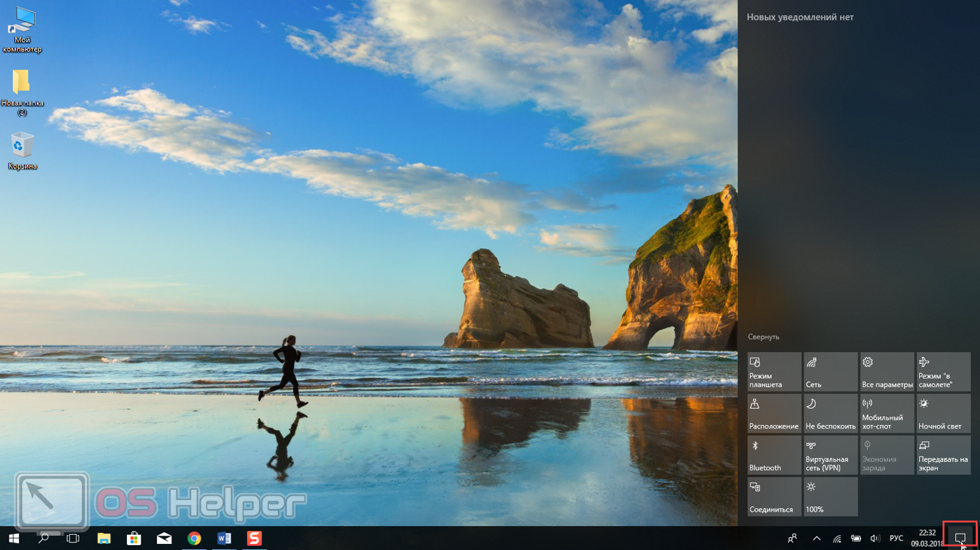Open the Корзина recycle bin icon

(23, 151)
